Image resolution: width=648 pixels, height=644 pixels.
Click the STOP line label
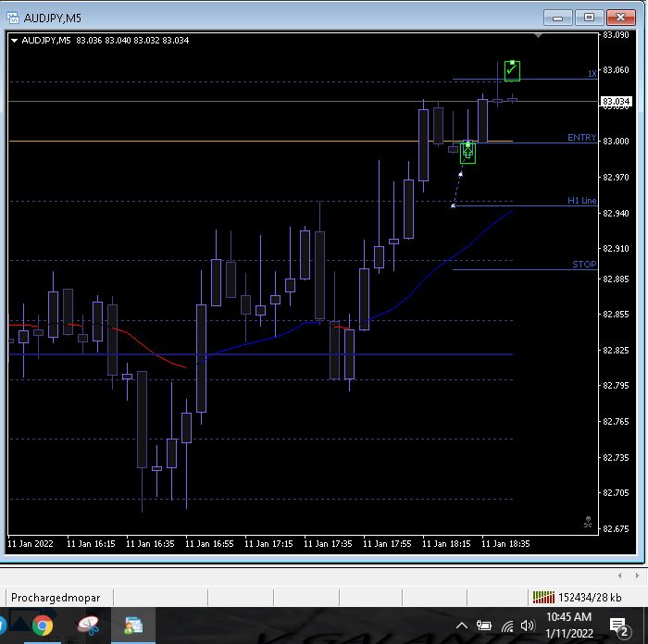point(584,265)
